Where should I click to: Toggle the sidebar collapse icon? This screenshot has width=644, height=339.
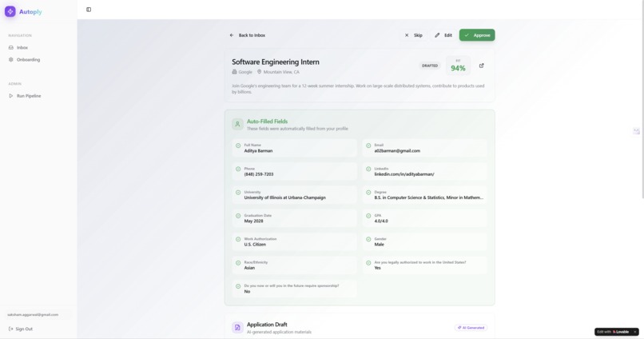pos(89,10)
